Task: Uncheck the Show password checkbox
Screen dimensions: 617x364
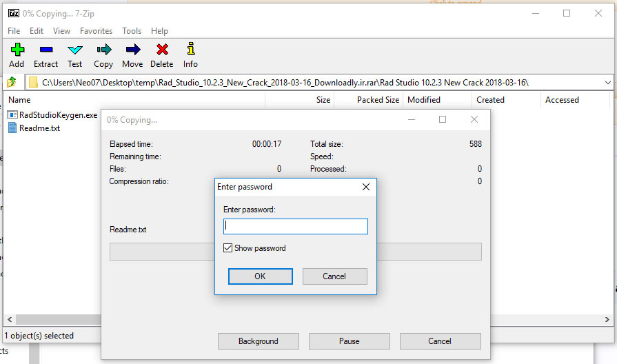Action: coord(227,248)
